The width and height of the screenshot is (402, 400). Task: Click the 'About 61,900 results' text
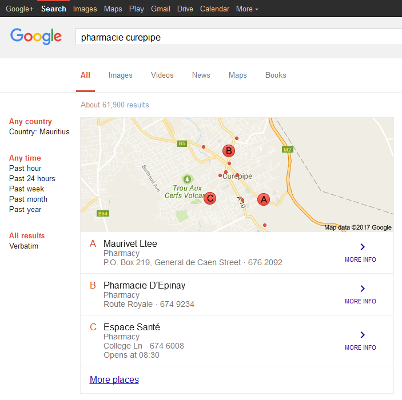point(115,105)
